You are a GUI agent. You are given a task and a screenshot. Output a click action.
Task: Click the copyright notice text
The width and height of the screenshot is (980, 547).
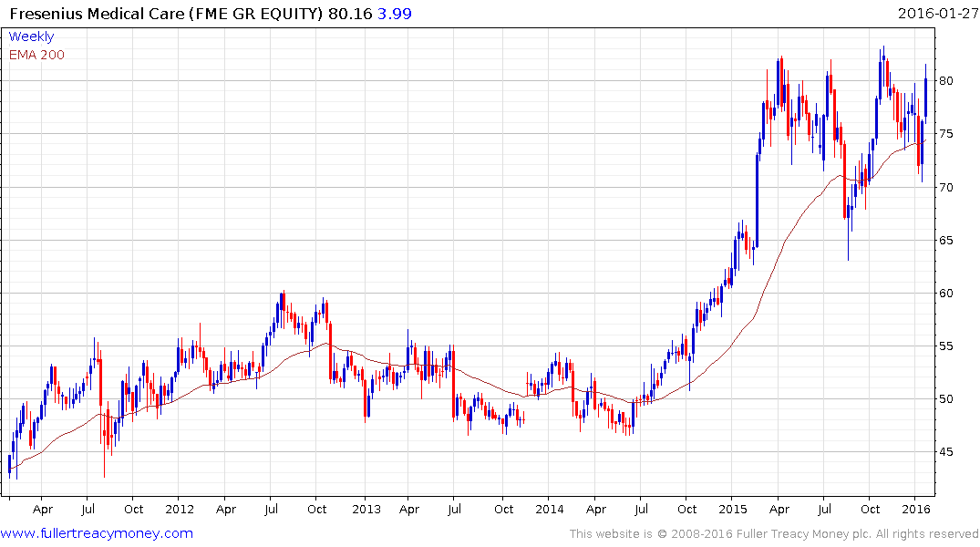(774, 534)
